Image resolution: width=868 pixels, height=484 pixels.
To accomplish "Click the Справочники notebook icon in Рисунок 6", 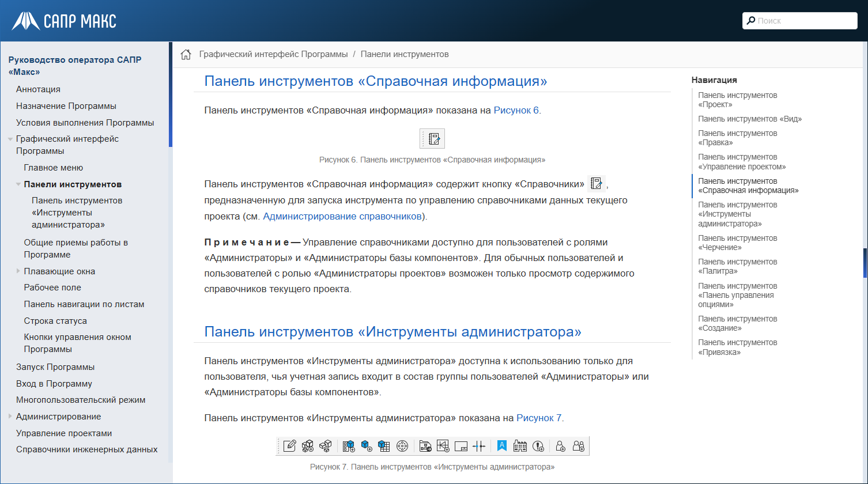I will [434, 138].
